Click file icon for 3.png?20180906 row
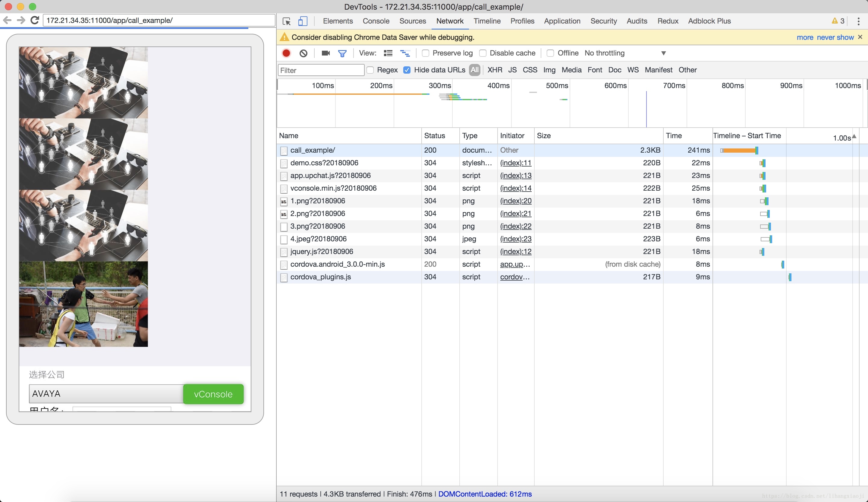The height and width of the screenshot is (502, 868). click(x=284, y=227)
